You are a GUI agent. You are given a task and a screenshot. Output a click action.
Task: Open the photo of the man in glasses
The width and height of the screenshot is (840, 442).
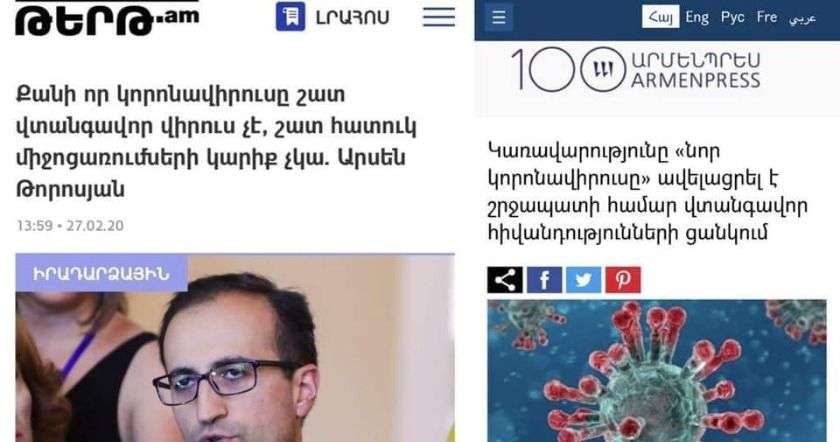[235, 348]
